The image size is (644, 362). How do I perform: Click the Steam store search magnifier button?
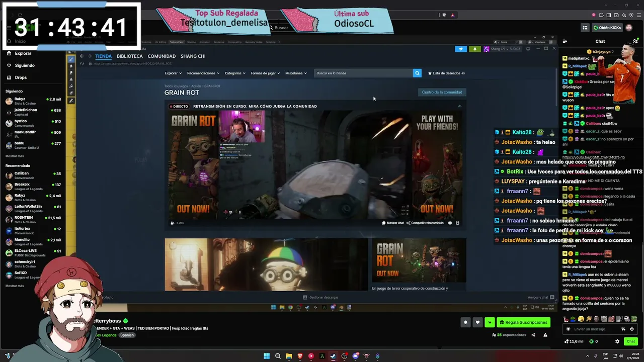coord(417,73)
